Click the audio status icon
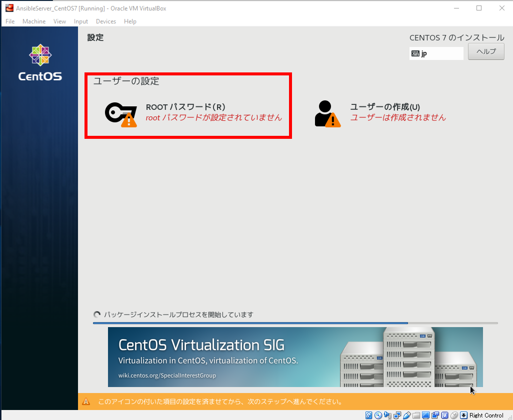 coord(387,415)
